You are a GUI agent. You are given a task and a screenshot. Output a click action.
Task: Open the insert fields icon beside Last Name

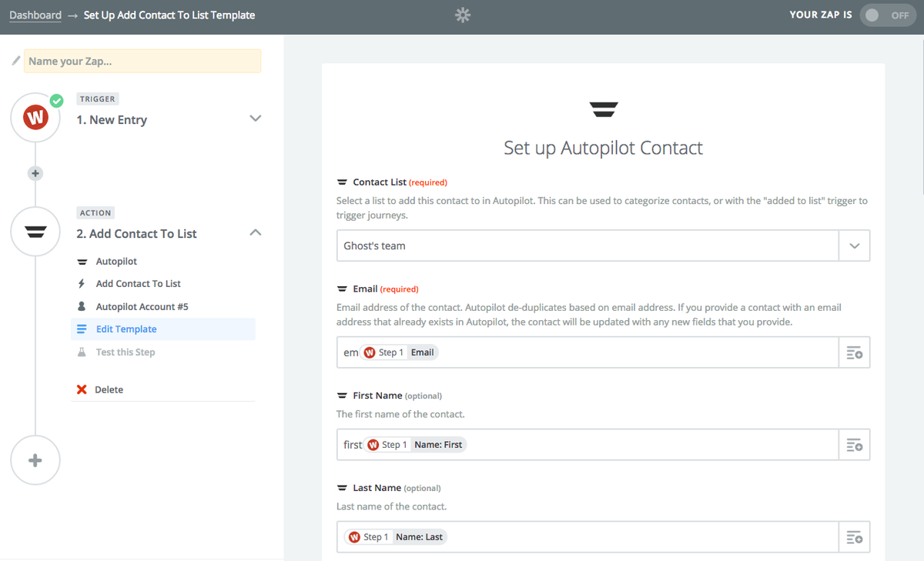tap(855, 536)
